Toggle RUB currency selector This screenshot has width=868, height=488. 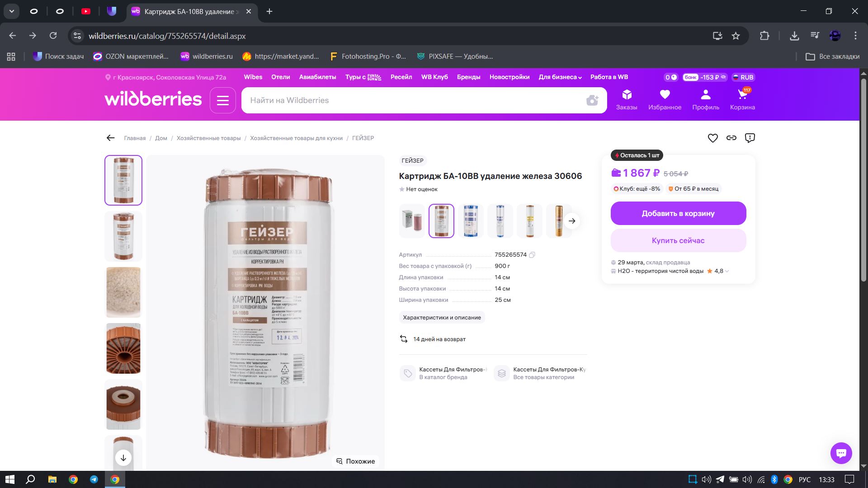pos(743,77)
